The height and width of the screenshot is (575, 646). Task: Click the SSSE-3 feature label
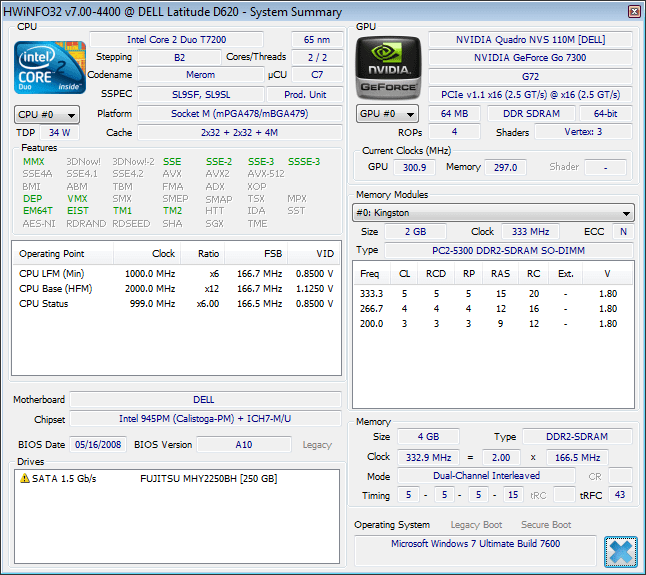pyautogui.click(x=304, y=161)
